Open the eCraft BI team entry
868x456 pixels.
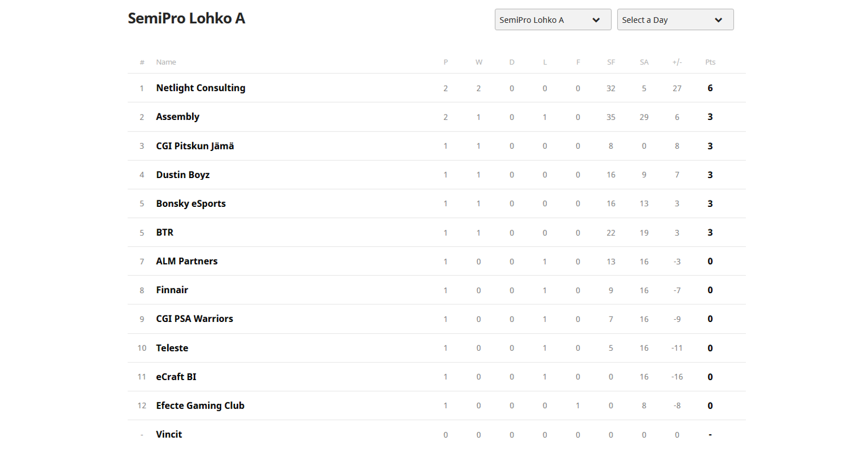coord(176,377)
